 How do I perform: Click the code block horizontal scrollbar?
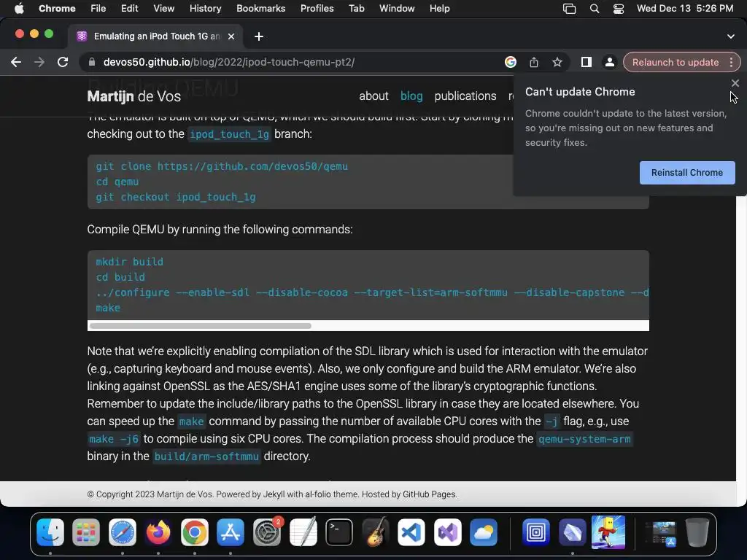pos(201,326)
